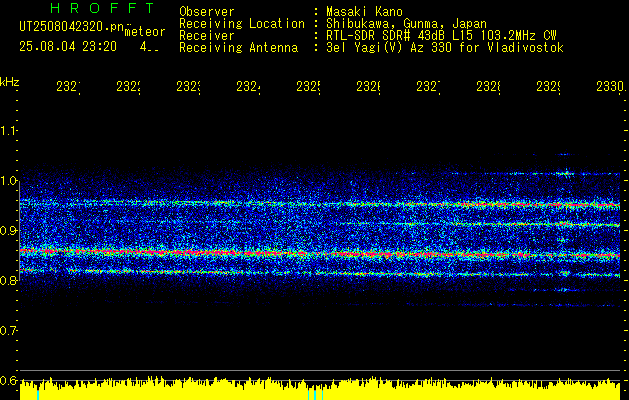Click the 2326 time marker

pyautogui.click(x=368, y=87)
